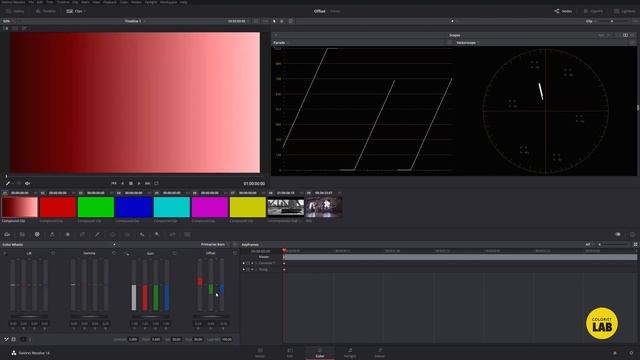Open the Motion Effects palette
This screenshot has height=360, width=640.
[67, 235]
